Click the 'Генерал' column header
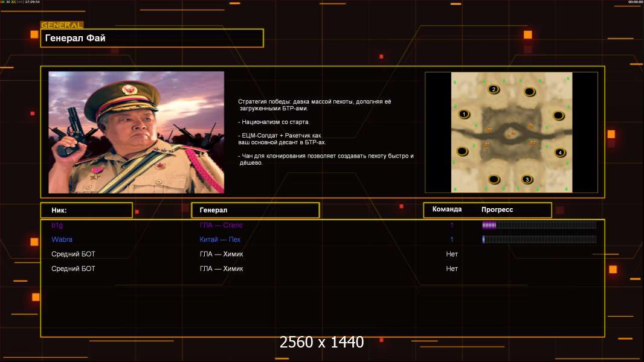This screenshot has height=362, width=644. pos(255,210)
